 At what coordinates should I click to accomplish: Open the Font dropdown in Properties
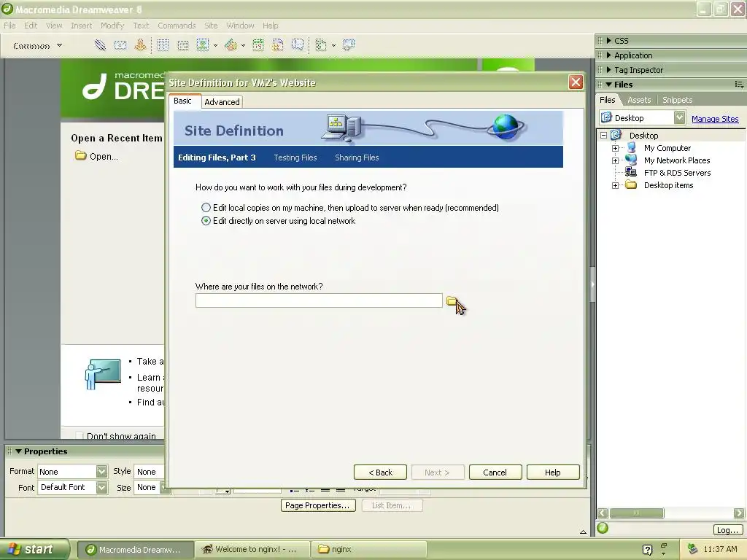click(x=101, y=487)
